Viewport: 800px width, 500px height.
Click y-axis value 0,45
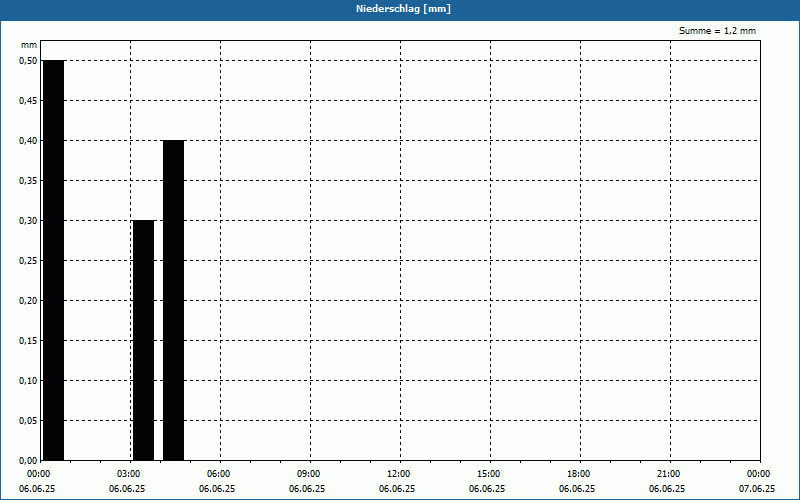click(28, 101)
